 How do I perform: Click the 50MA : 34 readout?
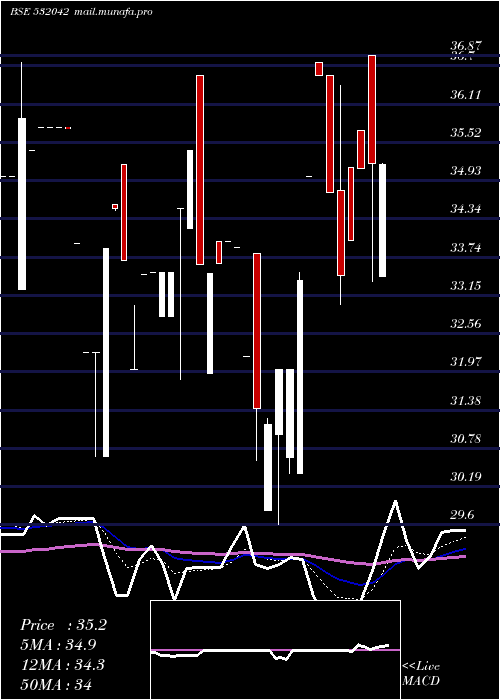coord(56,684)
